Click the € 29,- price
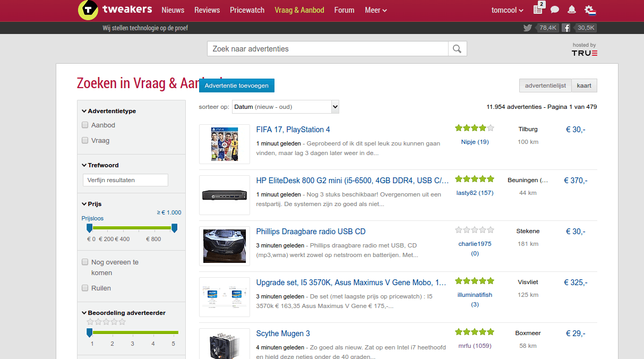 (x=576, y=334)
